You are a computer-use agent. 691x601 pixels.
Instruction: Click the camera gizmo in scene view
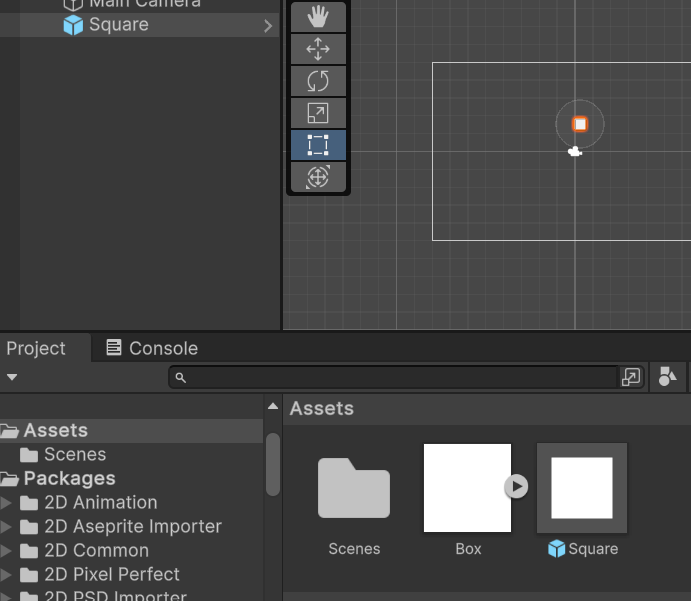(x=575, y=152)
